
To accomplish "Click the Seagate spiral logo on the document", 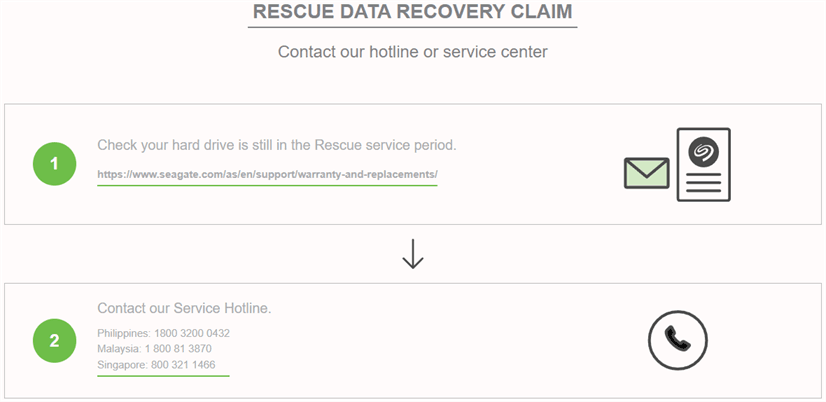I will pyautogui.click(x=703, y=150).
